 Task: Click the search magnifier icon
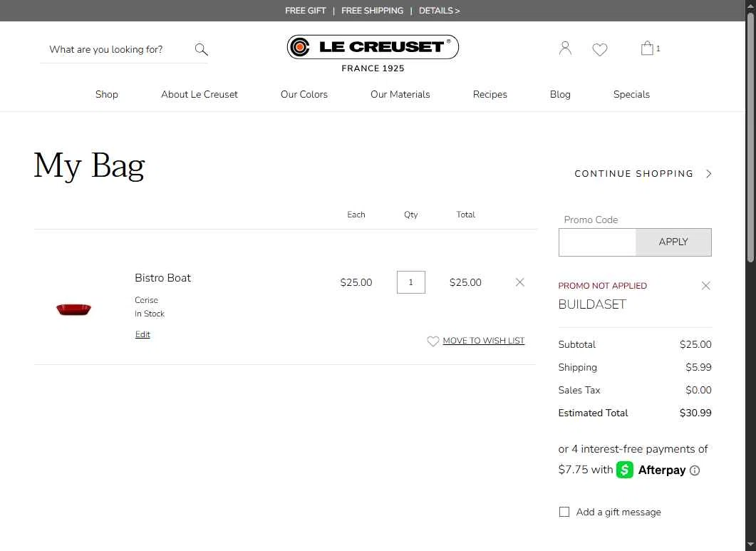click(201, 49)
